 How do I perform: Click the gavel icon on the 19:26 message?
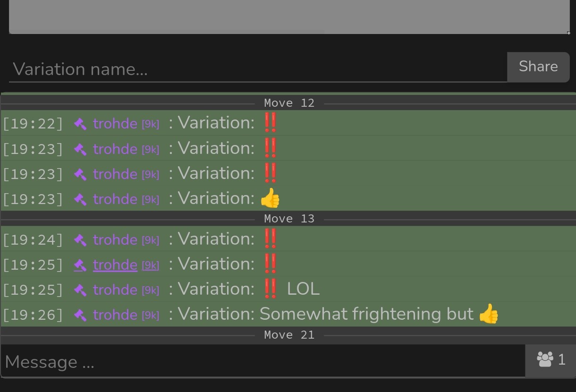(80, 315)
